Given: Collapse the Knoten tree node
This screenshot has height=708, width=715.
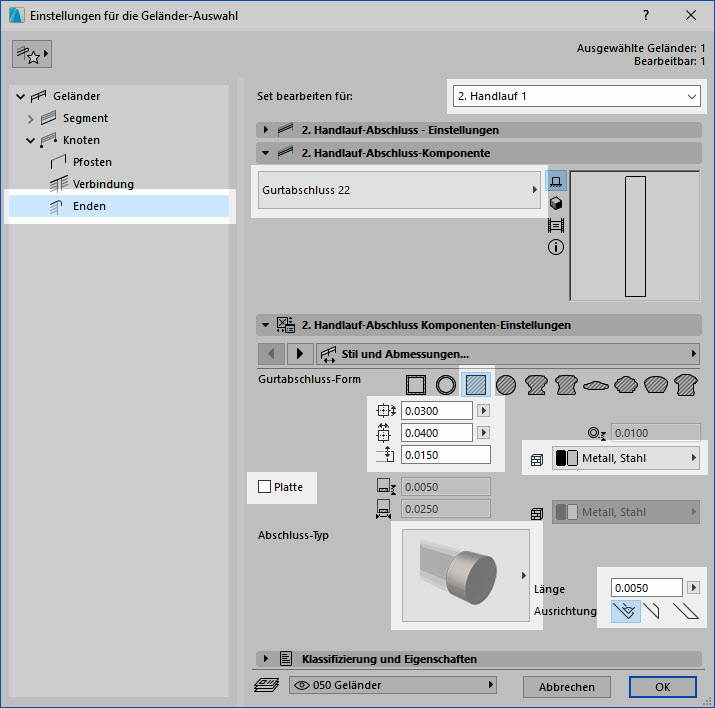Looking at the screenshot, I should pyautogui.click(x=31, y=140).
